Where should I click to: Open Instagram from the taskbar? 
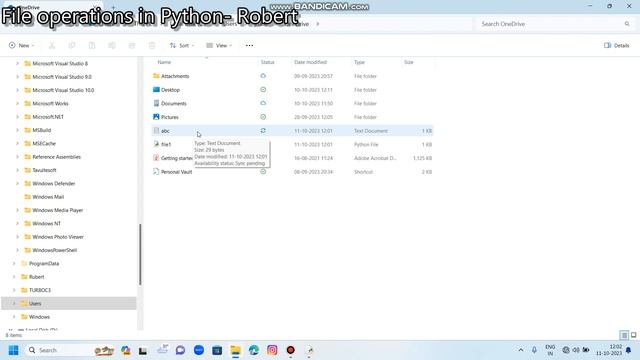click(x=272, y=350)
